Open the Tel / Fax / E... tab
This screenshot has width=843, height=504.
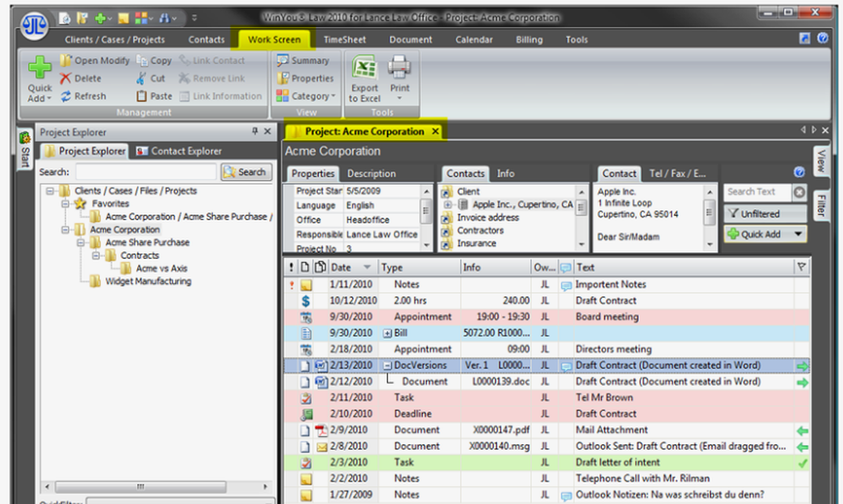pyautogui.click(x=678, y=174)
